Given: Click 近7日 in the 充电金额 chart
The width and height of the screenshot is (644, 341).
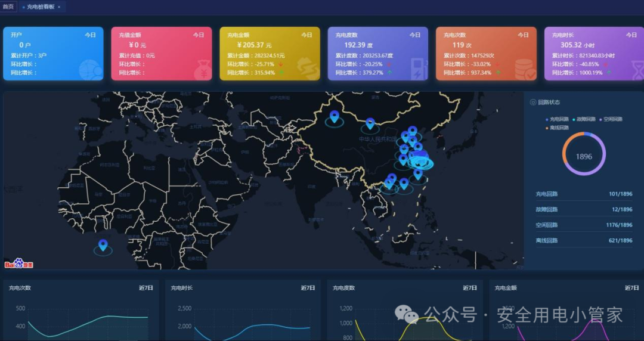Looking at the screenshot, I should 632,288.
